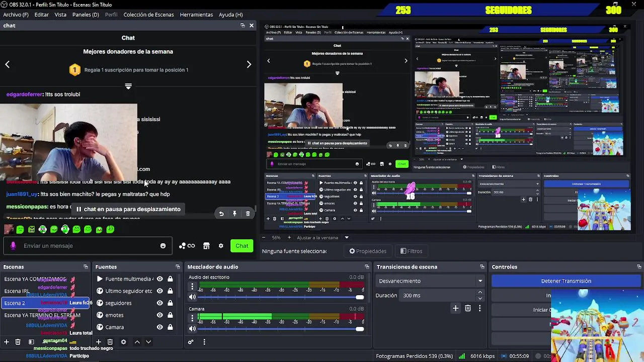
Task: Select scene Escena YA COMENZAMOS
Action: (x=45, y=279)
